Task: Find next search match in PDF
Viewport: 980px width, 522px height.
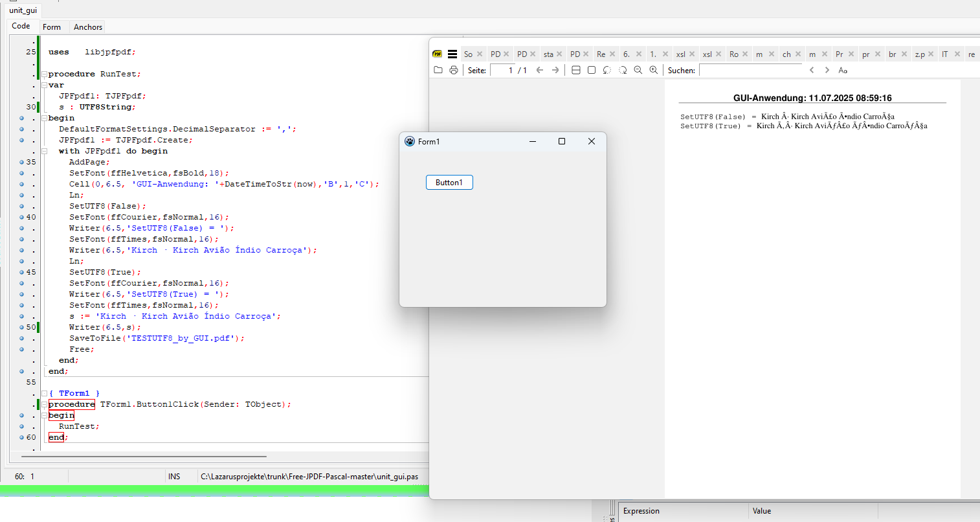Action: 827,70
